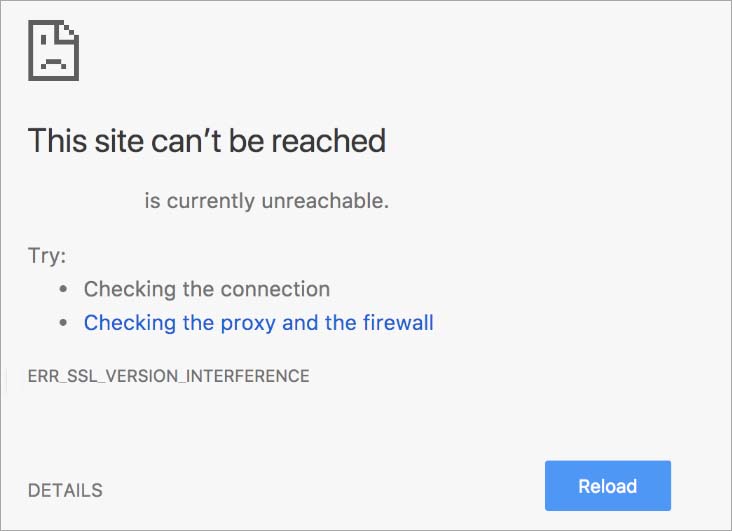Image resolution: width=732 pixels, height=531 pixels.
Task: Click the Checking the connection suggestion
Action: pos(206,290)
